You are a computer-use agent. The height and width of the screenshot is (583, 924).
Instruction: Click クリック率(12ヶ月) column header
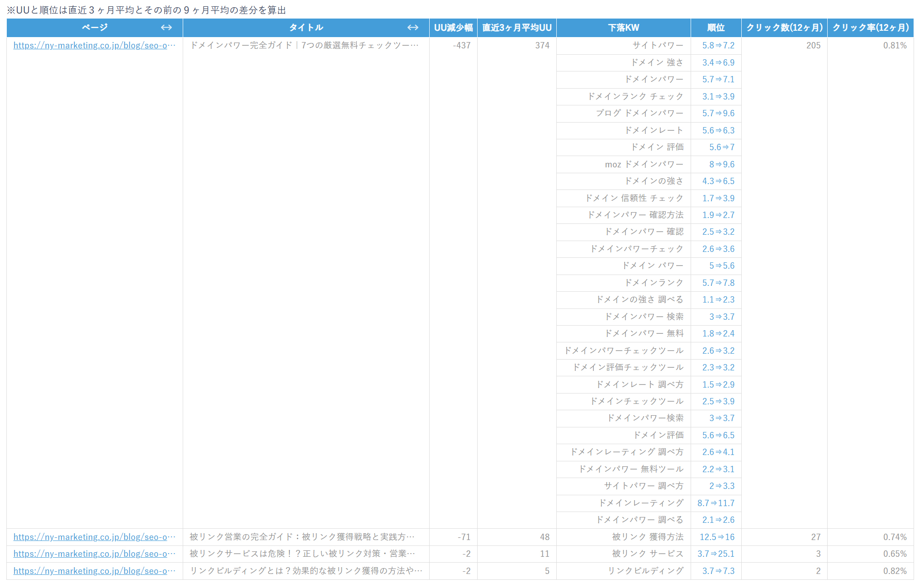pyautogui.click(x=870, y=28)
